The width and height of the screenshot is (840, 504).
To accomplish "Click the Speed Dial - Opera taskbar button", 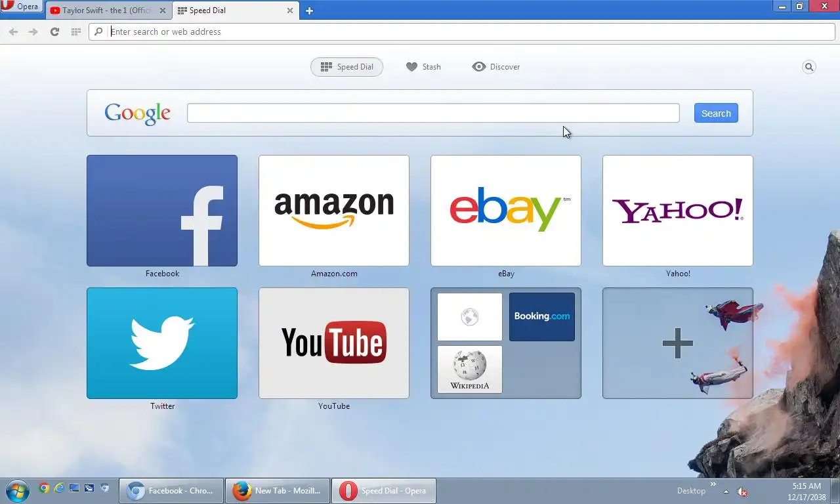I will (384, 491).
